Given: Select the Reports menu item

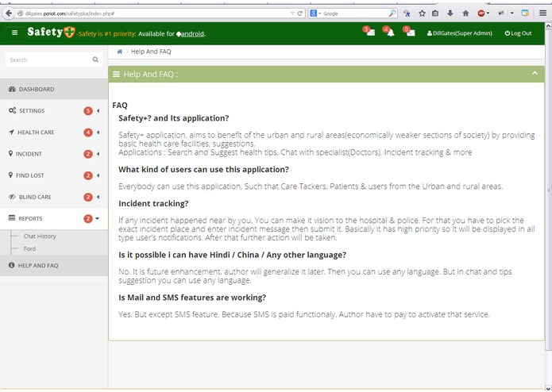Looking at the screenshot, I should (54, 219).
